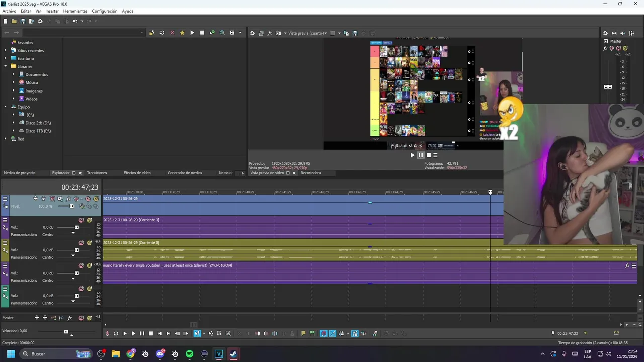This screenshot has height=362, width=644.
Task: Open Spotify from the taskbar
Action: (x=189, y=354)
